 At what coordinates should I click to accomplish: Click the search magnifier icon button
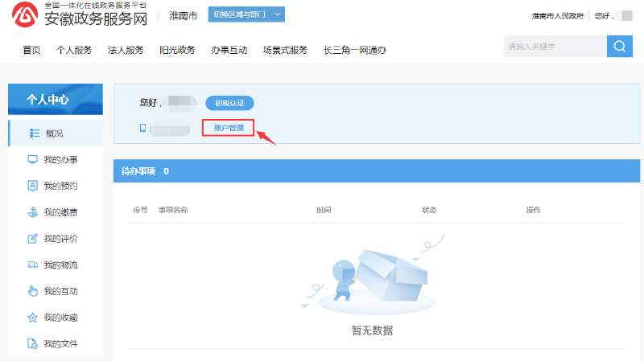click(619, 47)
